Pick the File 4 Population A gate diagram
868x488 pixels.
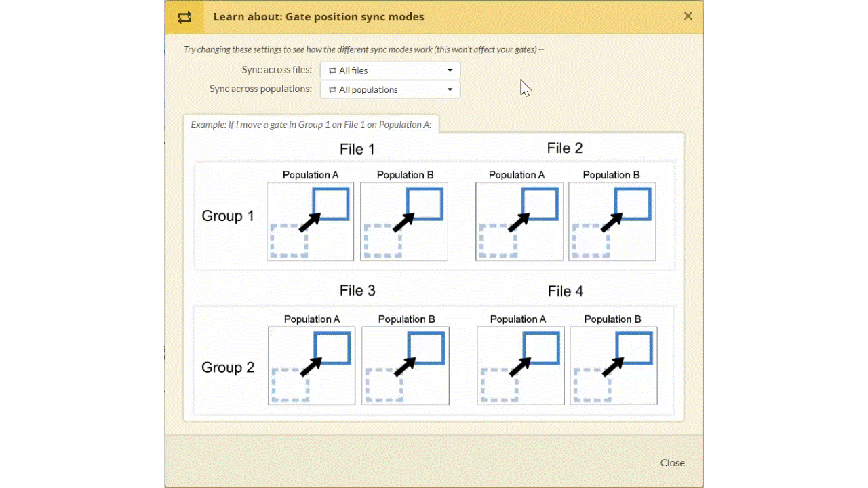[520, 366]
